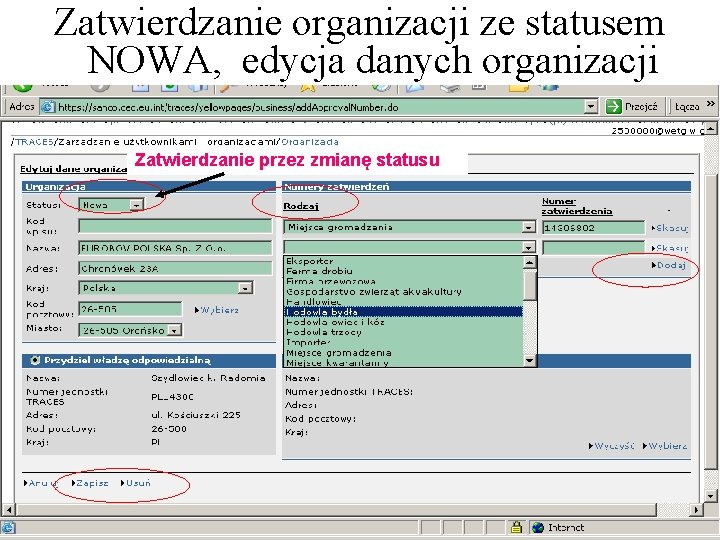Expand the toolbar chevron next to Łącza

(x=710, y=104)
